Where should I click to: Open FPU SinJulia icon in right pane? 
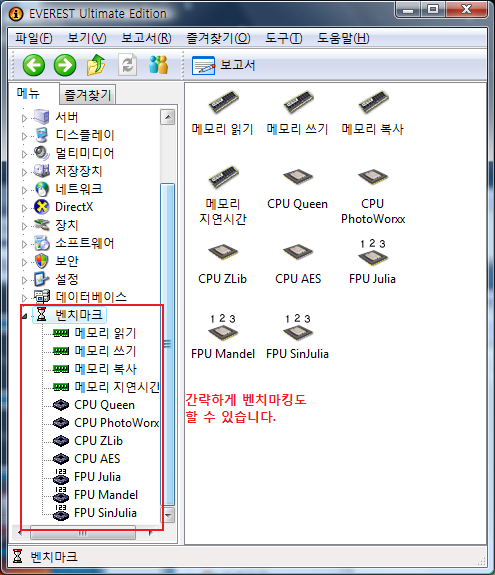[x=297, y=337]
